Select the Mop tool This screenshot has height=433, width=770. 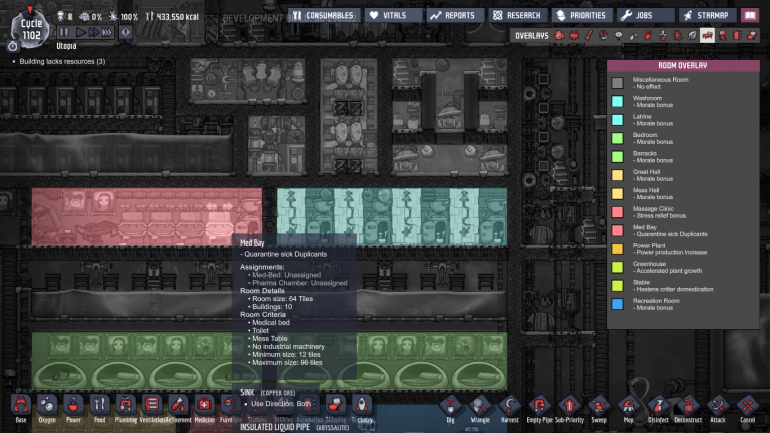tap(629, 408)
